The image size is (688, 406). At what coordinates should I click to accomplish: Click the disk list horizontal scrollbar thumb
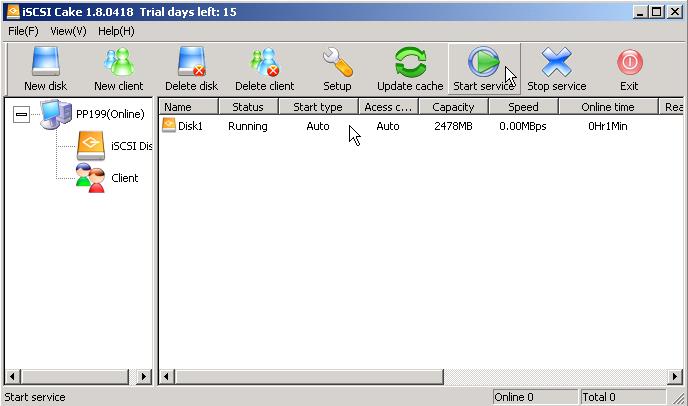309,377
